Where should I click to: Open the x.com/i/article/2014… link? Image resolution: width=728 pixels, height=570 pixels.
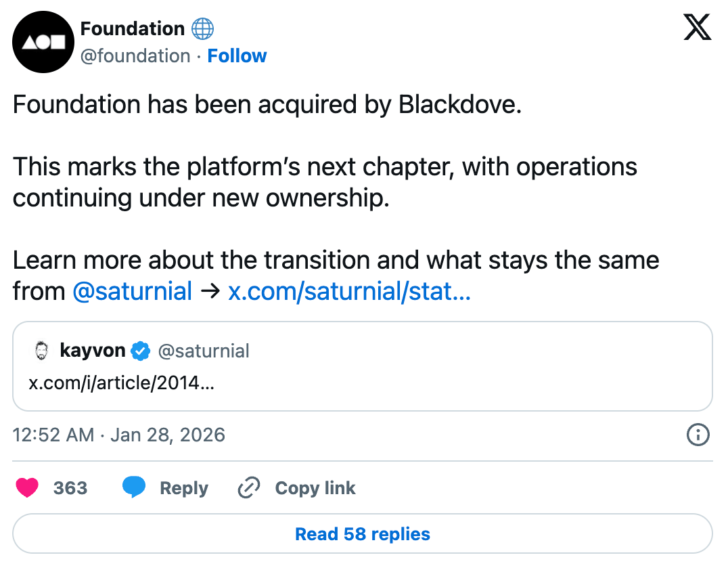122,382
